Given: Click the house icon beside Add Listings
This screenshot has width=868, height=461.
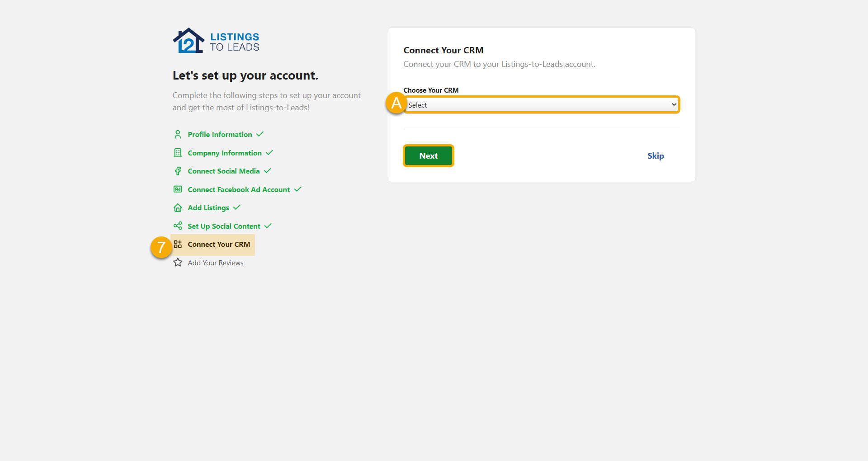Looking at the screenshot, I should coord(178,207).
